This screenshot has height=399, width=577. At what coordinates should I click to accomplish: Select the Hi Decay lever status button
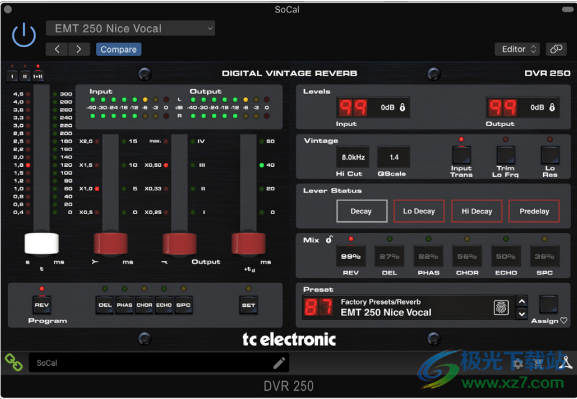coord(477,211)
